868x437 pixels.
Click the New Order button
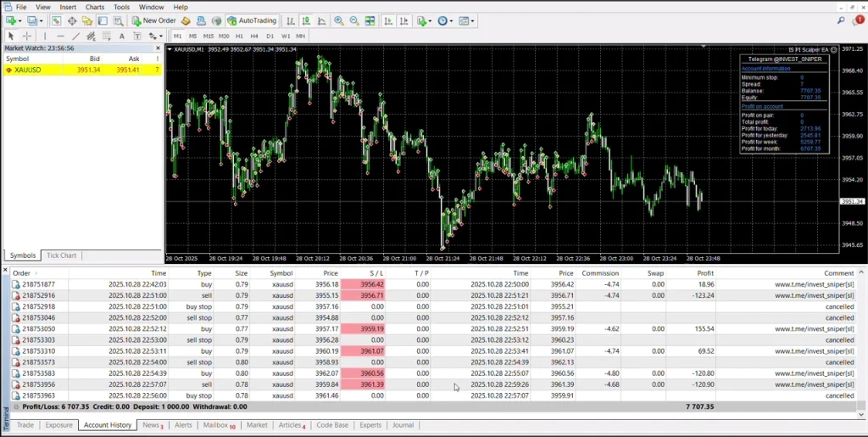tap(154, 20)
